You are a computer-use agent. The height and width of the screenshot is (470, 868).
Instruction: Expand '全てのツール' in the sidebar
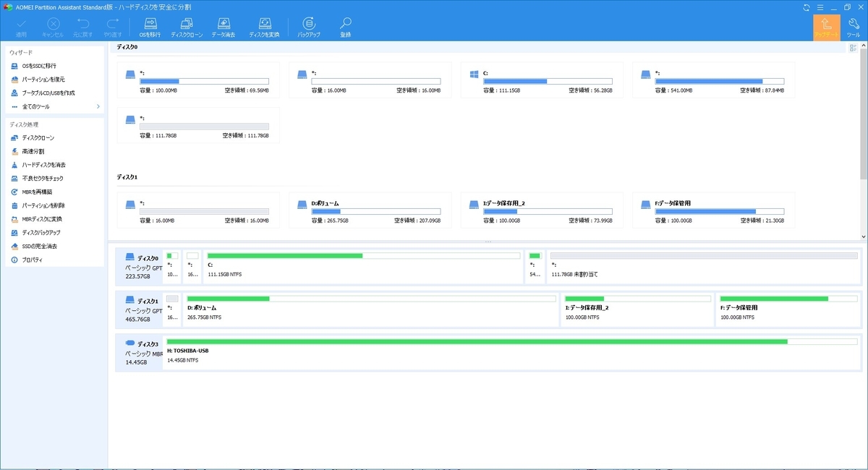[x=54, y=107]
